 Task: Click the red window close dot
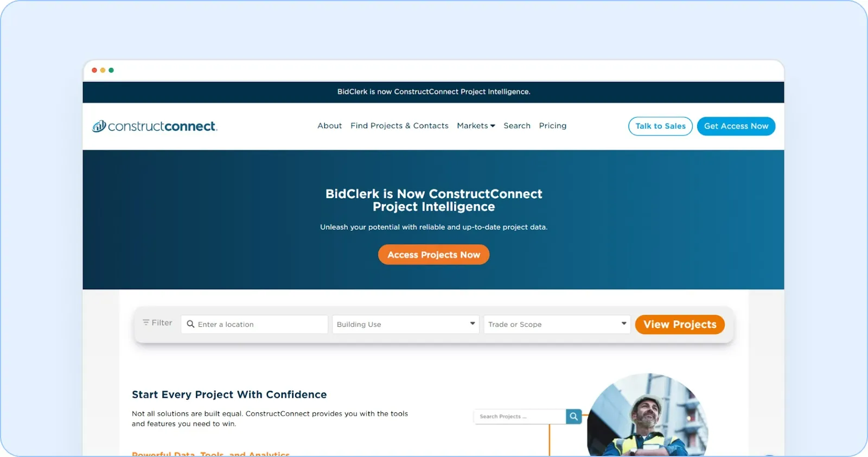(x=94, y=70)
